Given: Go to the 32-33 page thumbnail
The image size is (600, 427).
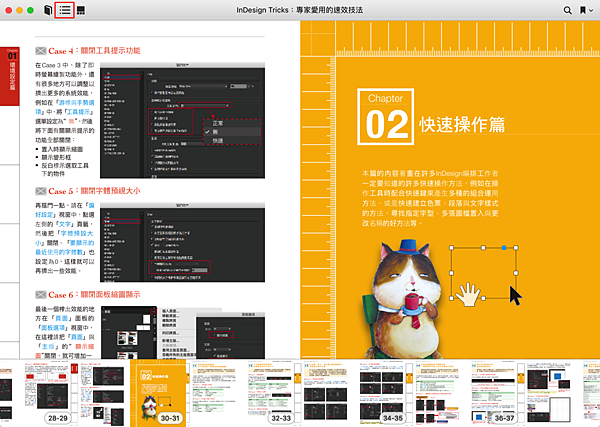Looking at the screenshot, I should tap(270, 393).
